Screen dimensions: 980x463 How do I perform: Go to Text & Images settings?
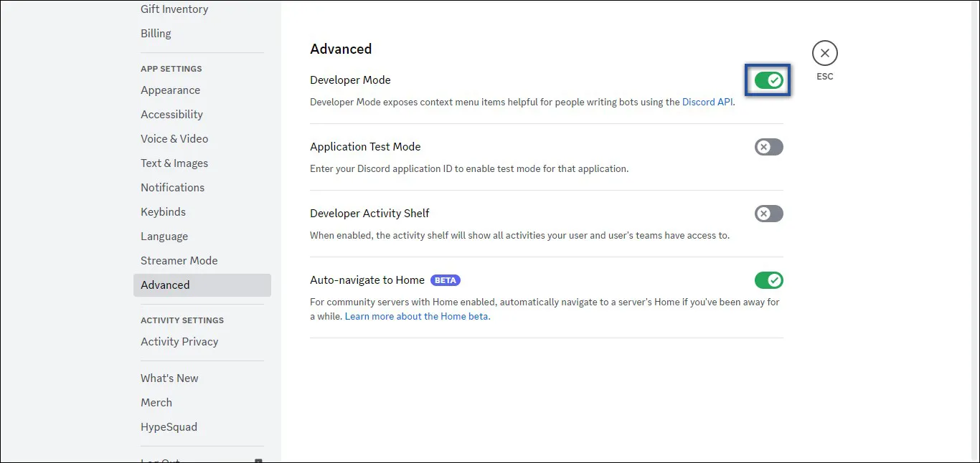pos(174,163)
